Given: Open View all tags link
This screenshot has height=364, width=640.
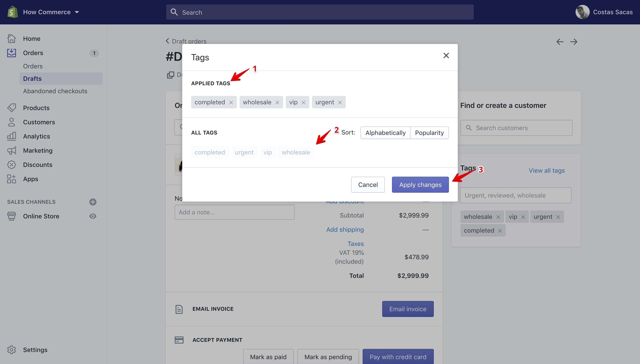Looking at the screenshot, I should tap(547, 170).
